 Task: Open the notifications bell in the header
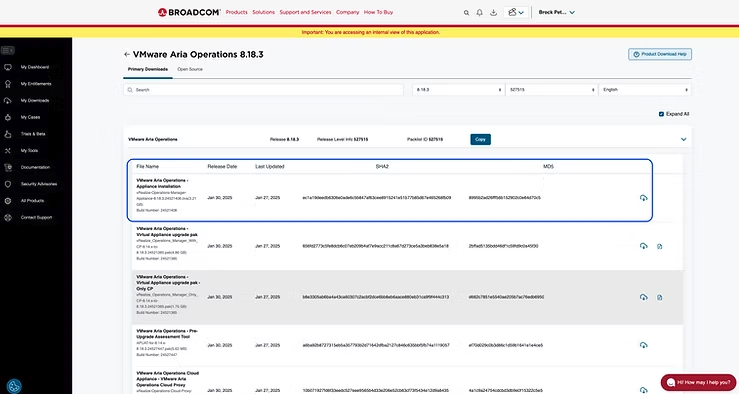(479, 13)
